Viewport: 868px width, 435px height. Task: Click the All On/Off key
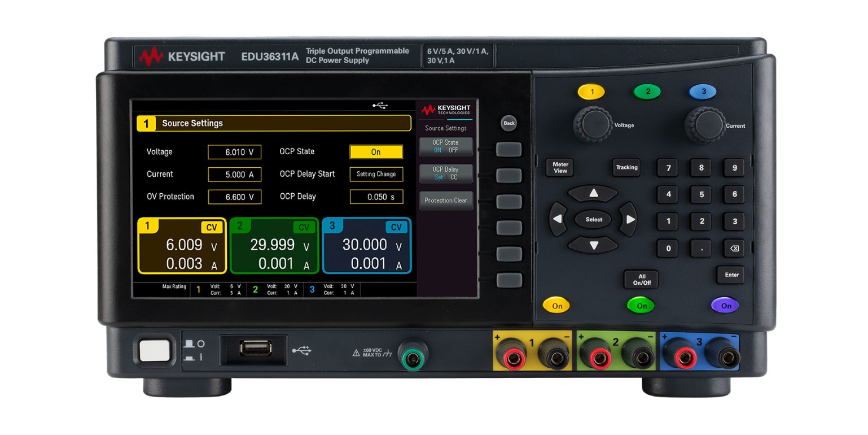pyautogui.click(x=641, y=280)
